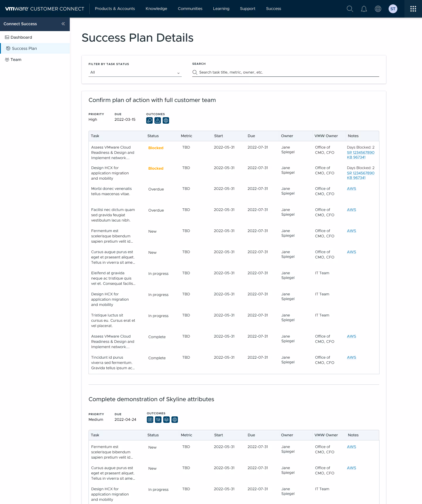The width and height of the screenshot is (422, 504).
Task: Click globe outcome icon under first plan
Action: click(x=166, y=120)
